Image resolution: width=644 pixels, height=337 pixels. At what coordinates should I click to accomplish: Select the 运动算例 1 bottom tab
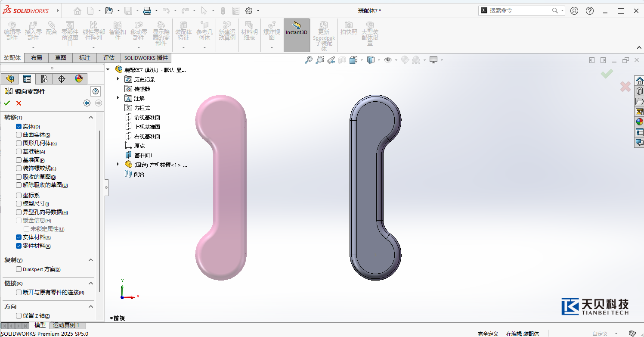[66, 325]
